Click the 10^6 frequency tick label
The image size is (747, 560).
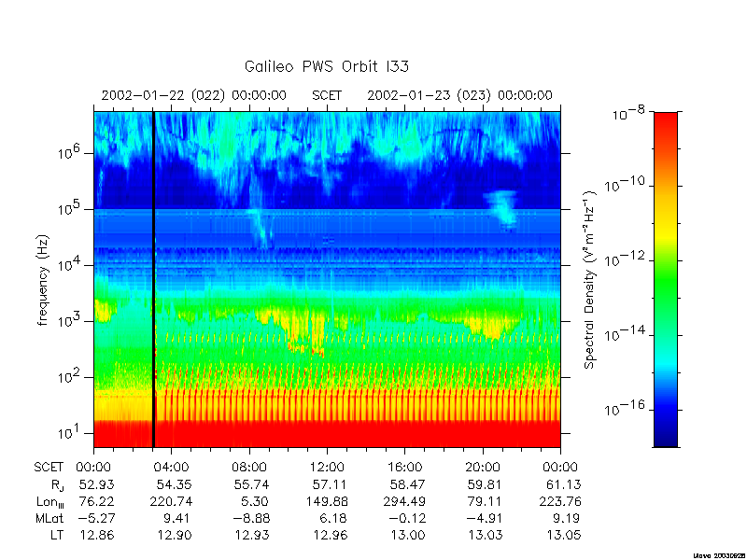point(70,152)
